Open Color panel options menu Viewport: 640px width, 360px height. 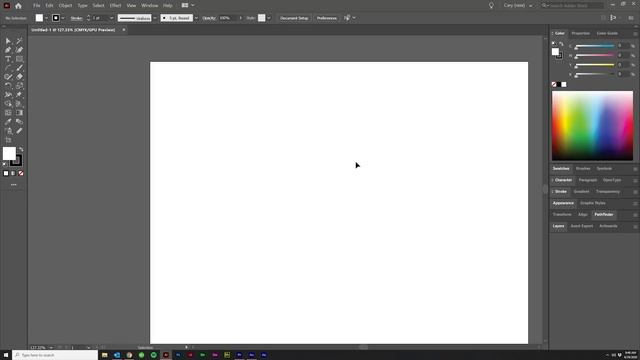tap(635, 33)
